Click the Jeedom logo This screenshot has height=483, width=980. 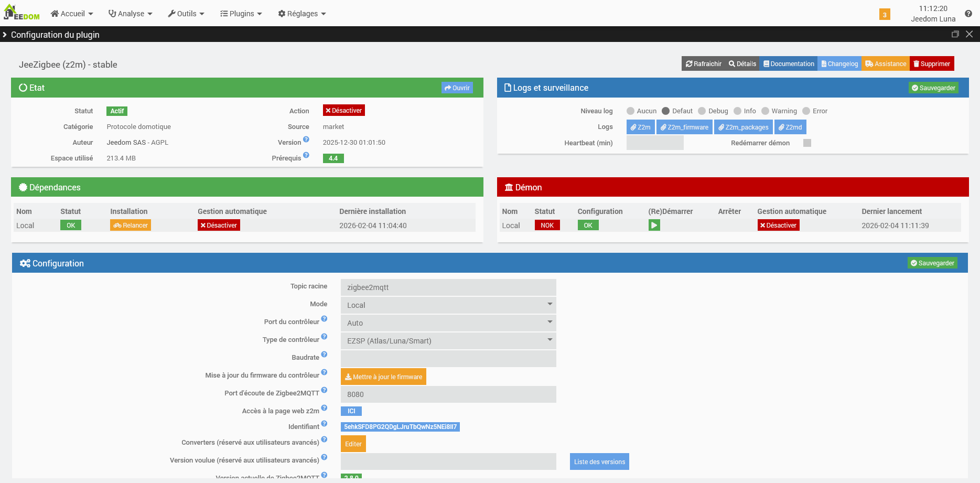[21, 13]
